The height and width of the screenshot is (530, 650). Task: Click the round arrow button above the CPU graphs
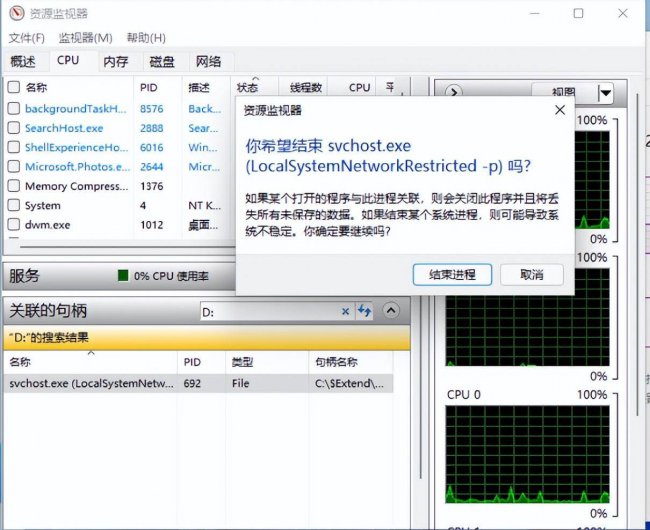(454, 92)
